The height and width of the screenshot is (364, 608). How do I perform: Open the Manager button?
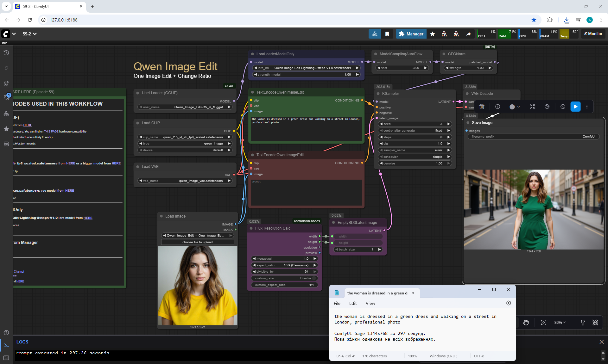point(411,34)
